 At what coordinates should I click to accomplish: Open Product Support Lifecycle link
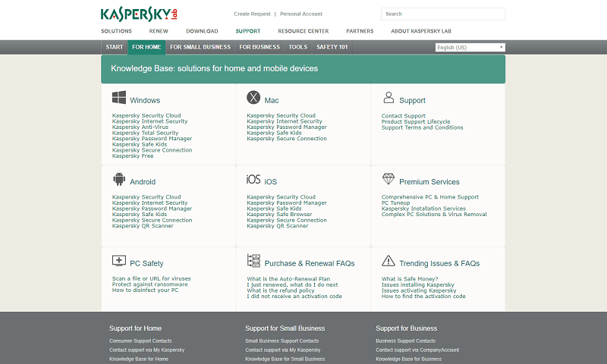pos(416,121)
